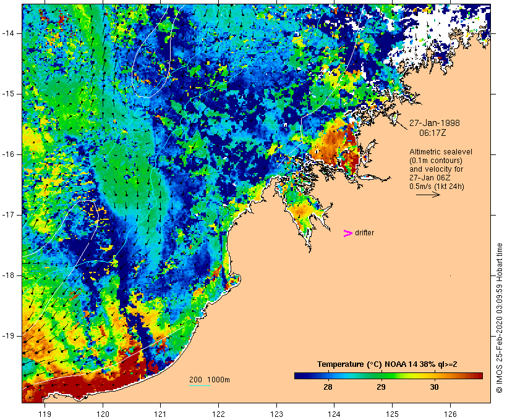
Task: Click the time text '06:17Z'
Action: tap(433, 133)
